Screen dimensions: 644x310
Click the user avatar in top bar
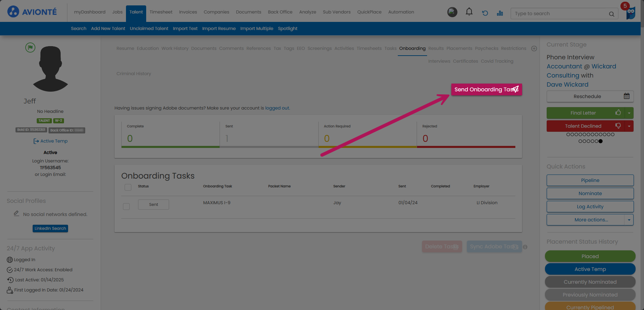(x=452, y=12)
